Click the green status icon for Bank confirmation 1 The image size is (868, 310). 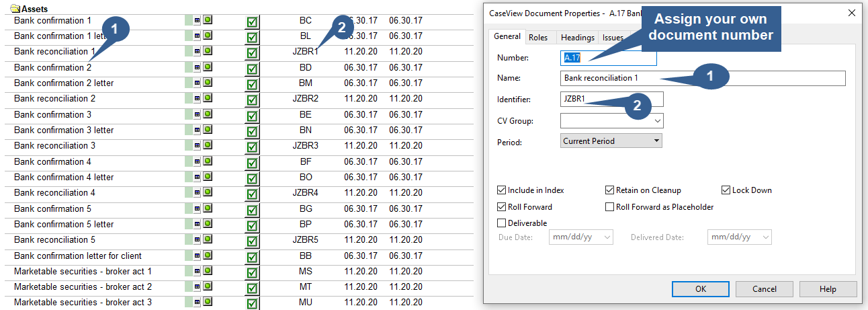(x=208, y=21)
